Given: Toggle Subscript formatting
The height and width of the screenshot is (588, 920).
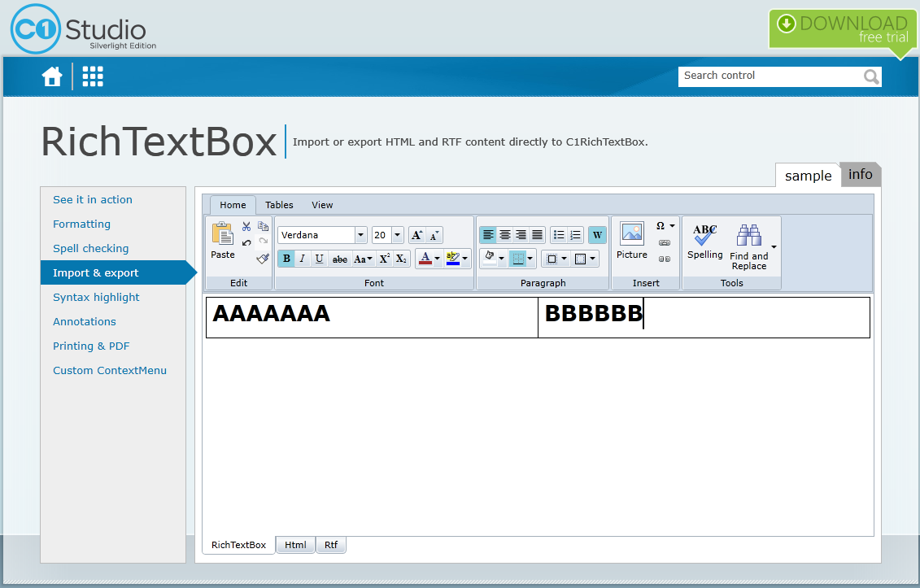Looking at the screenshot, I should (401, 259).
